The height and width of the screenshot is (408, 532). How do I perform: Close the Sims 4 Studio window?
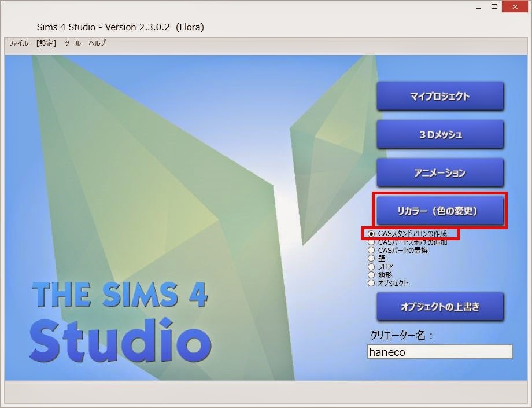point(515,7)
